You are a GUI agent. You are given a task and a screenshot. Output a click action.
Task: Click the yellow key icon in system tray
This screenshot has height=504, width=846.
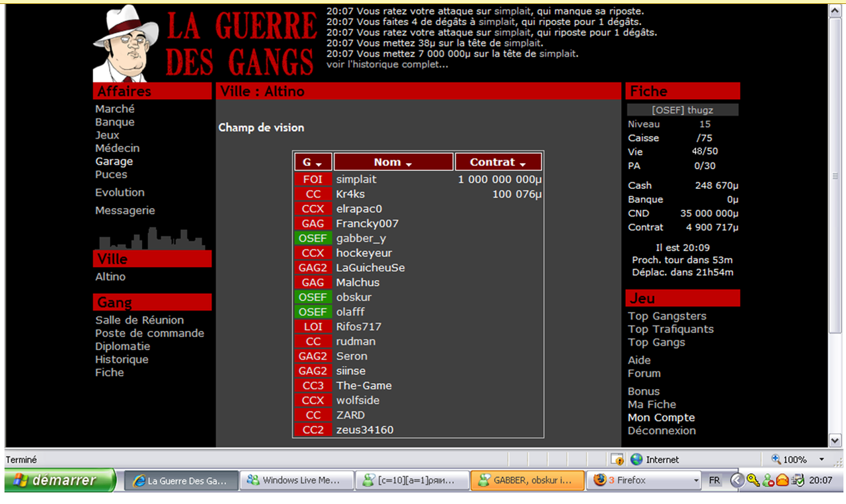pyautogui.click(x=752, y=480)
